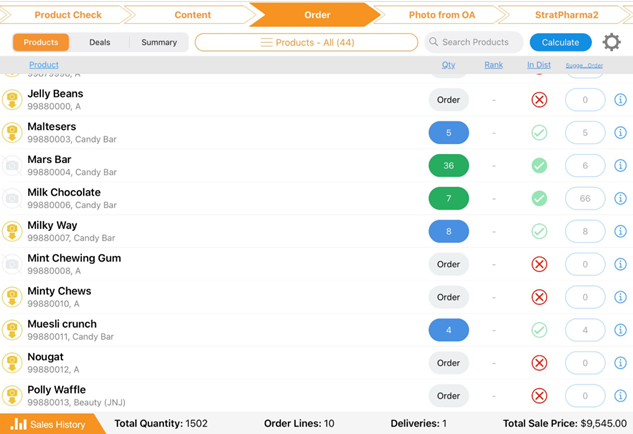Sort by the Suggested Order column
633x434 pixels.
point(584,65)
